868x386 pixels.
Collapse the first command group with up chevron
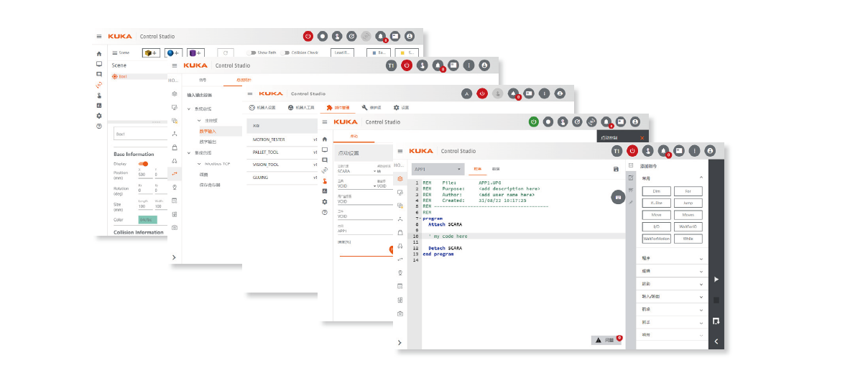point(701,177)
